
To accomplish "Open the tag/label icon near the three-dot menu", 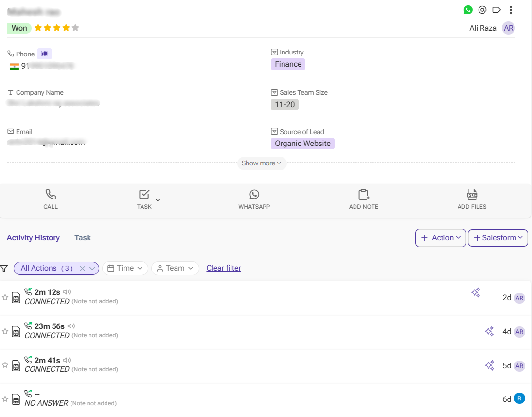I will point(497,9).
